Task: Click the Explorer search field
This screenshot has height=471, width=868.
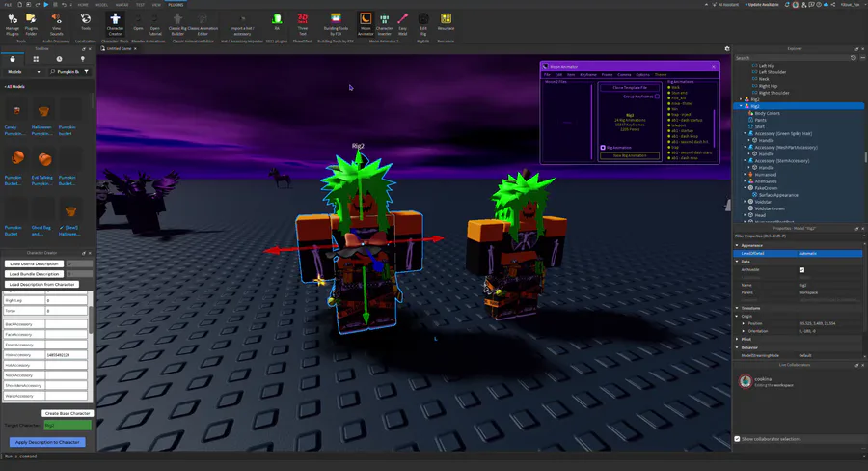Action: [792, 58]
